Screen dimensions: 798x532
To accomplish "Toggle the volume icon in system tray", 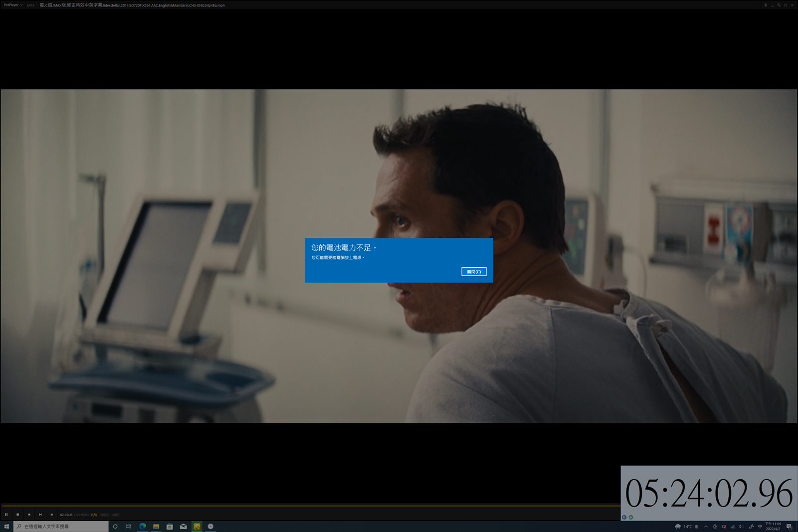I will pyautogui.click(x=741, y=527).
